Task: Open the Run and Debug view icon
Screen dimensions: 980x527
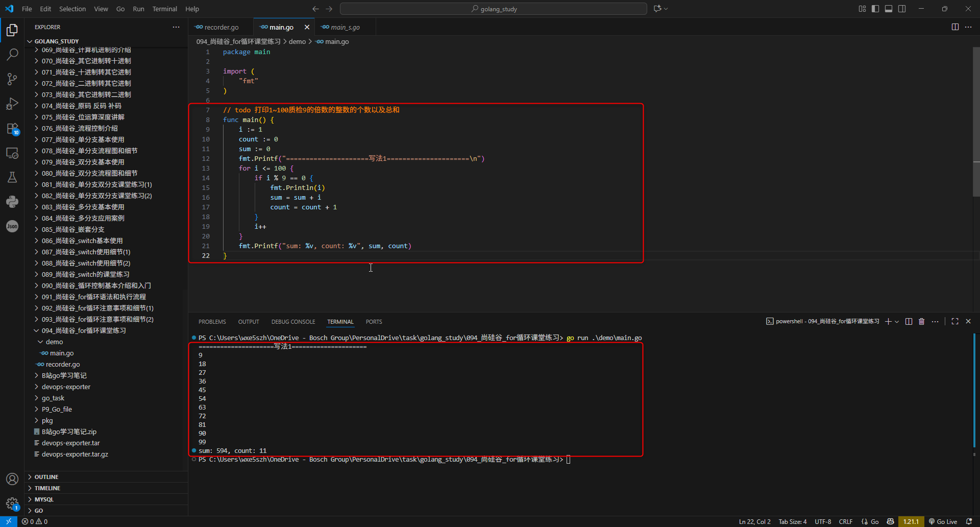Action: 12,104
